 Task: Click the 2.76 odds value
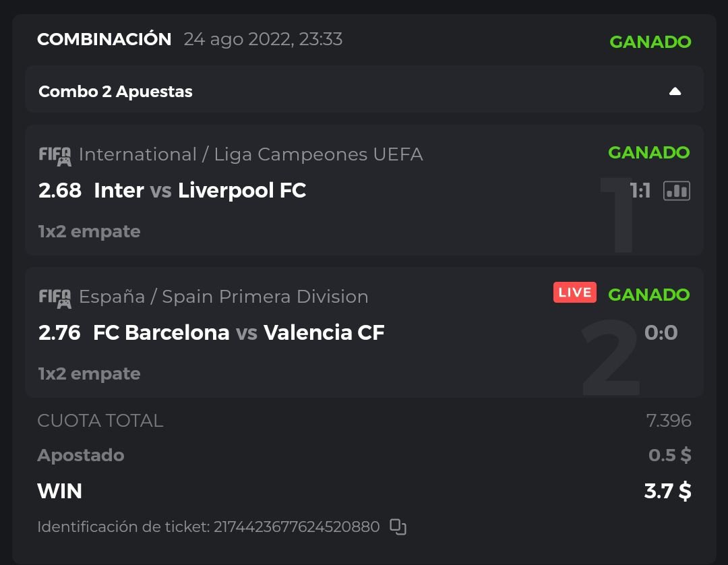coord(59,332)
